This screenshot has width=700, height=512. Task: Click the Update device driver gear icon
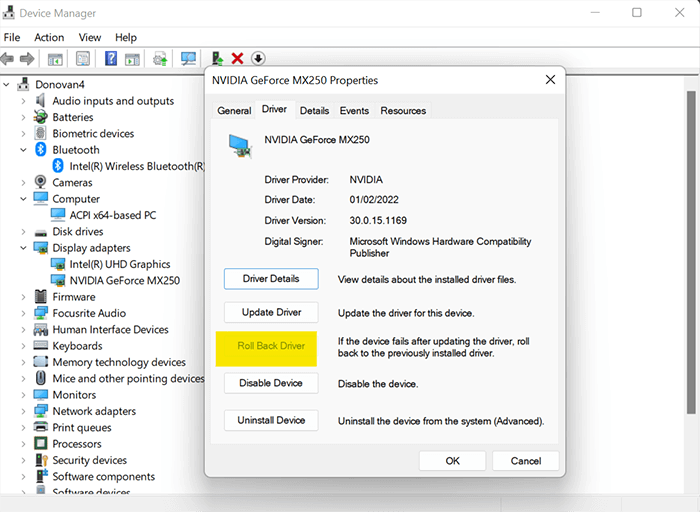click(160, 59)
